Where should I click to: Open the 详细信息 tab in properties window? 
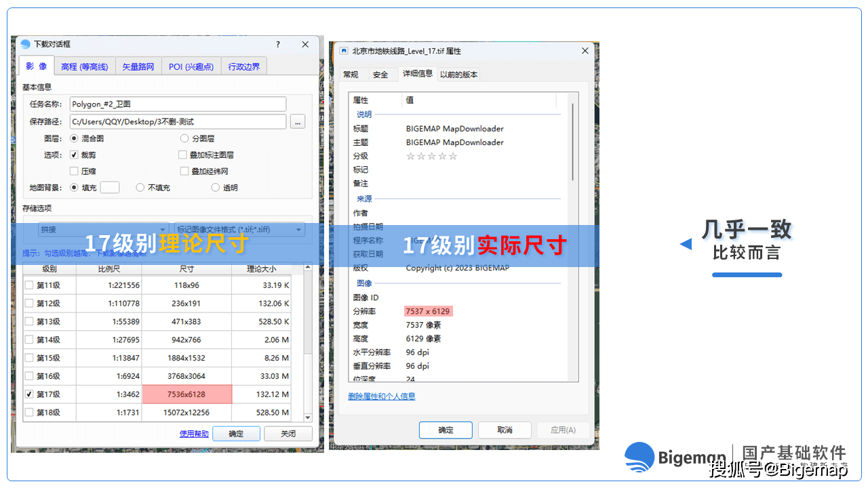point(418,73)
